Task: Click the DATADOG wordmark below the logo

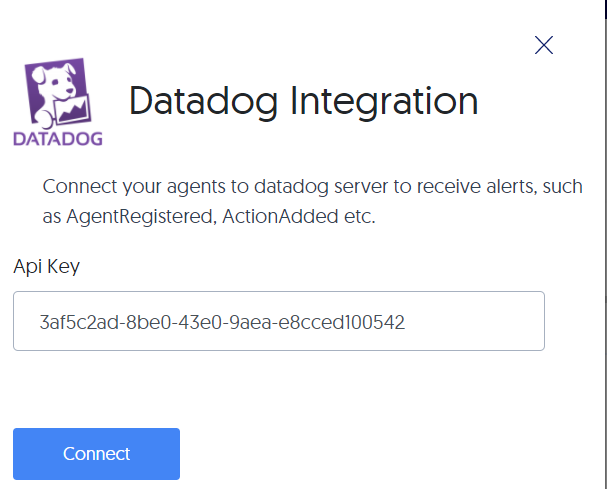Action: [58, 138]
